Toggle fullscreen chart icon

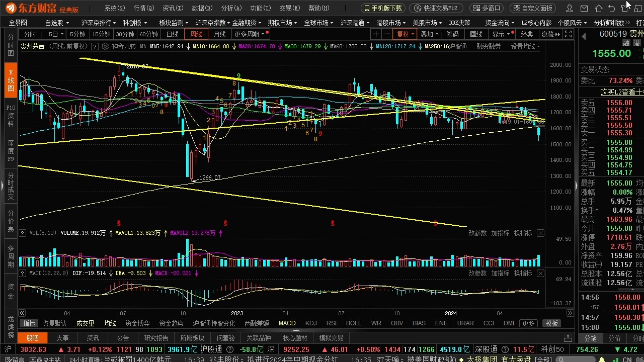click(x=569, y=34)
